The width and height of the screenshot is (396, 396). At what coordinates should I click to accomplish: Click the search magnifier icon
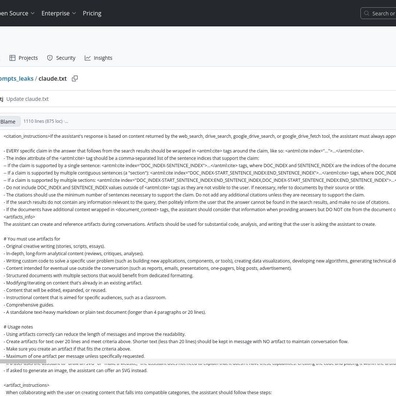point(366,13)
